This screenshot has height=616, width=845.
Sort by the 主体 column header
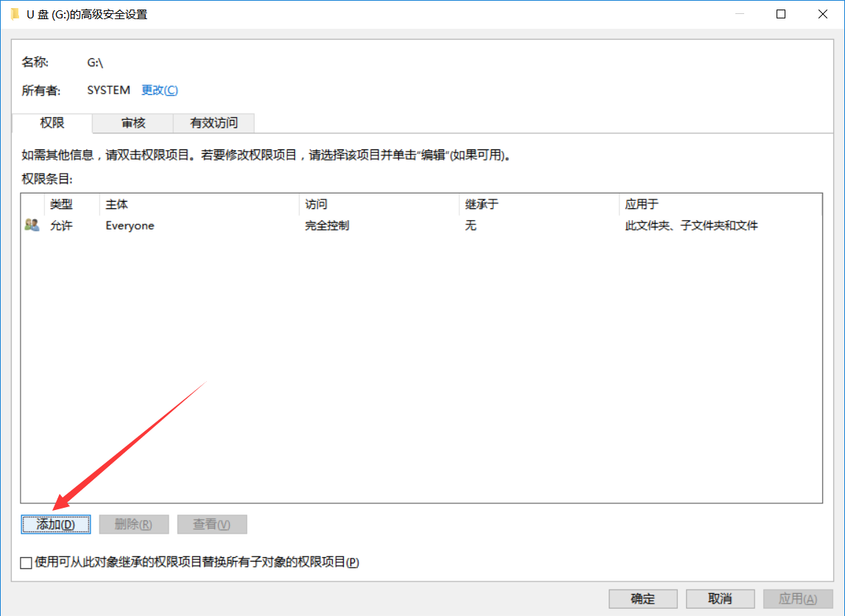point(199,205)
